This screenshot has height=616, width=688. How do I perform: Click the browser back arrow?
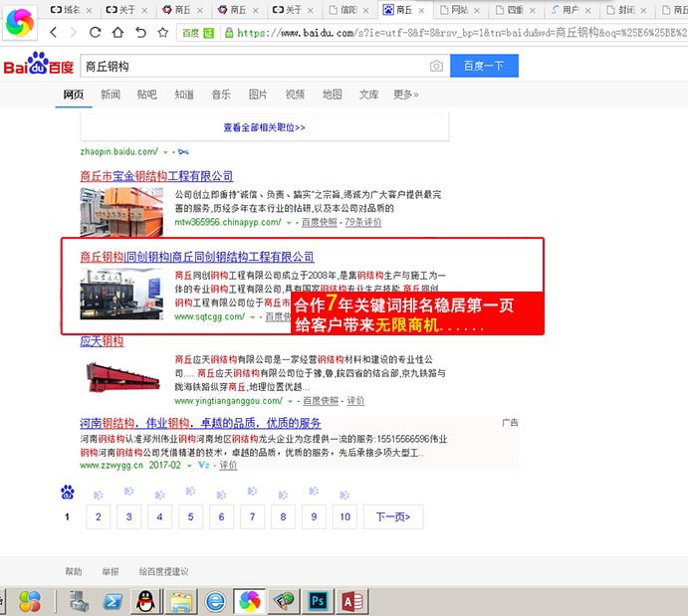click(53, 32)
